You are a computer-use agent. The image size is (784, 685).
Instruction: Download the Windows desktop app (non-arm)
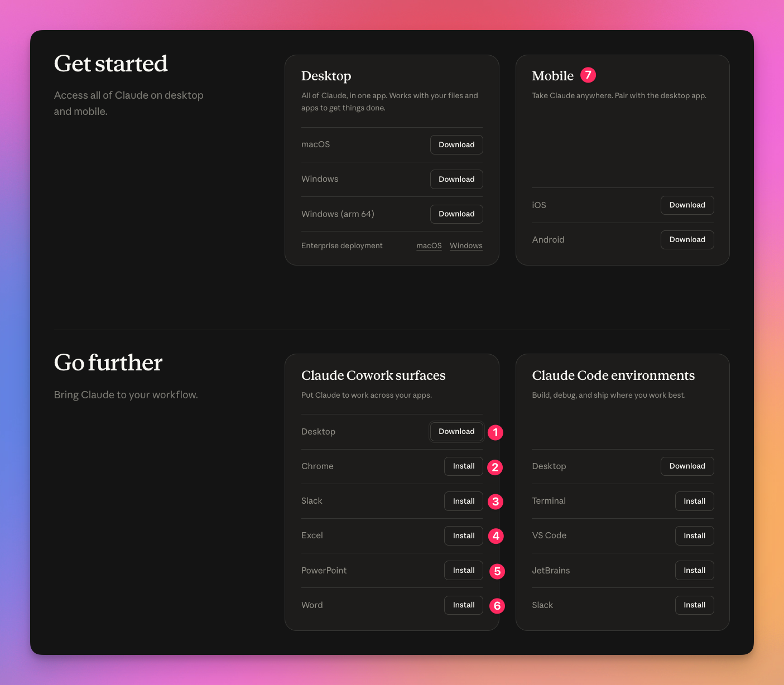pos(456,179)
